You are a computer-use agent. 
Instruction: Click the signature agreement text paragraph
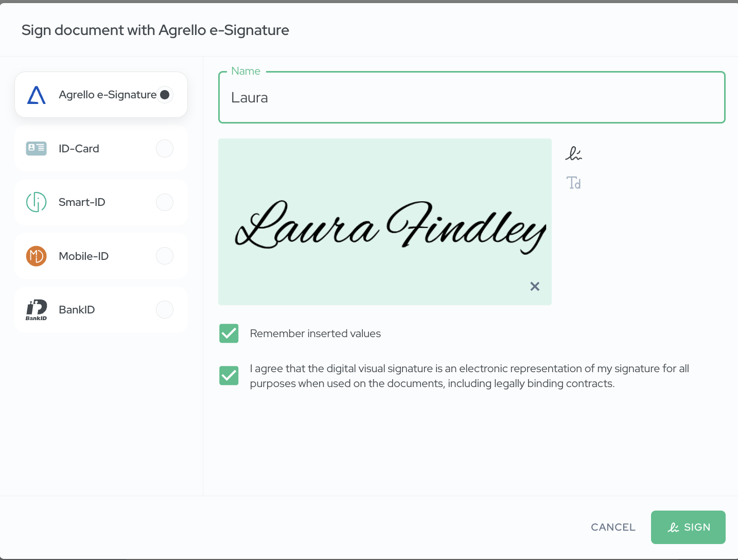[469, 376]
